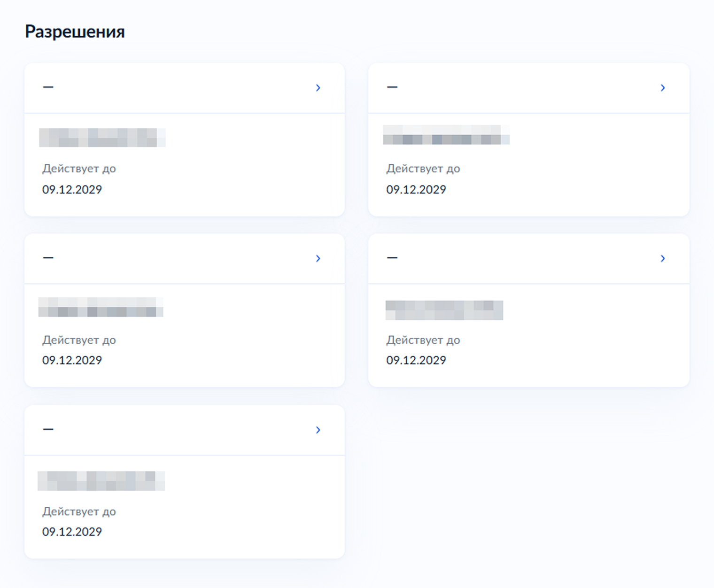Click the dash title in the third card
The width and height of the screenshot is (714, 588).
click(48, 258)
